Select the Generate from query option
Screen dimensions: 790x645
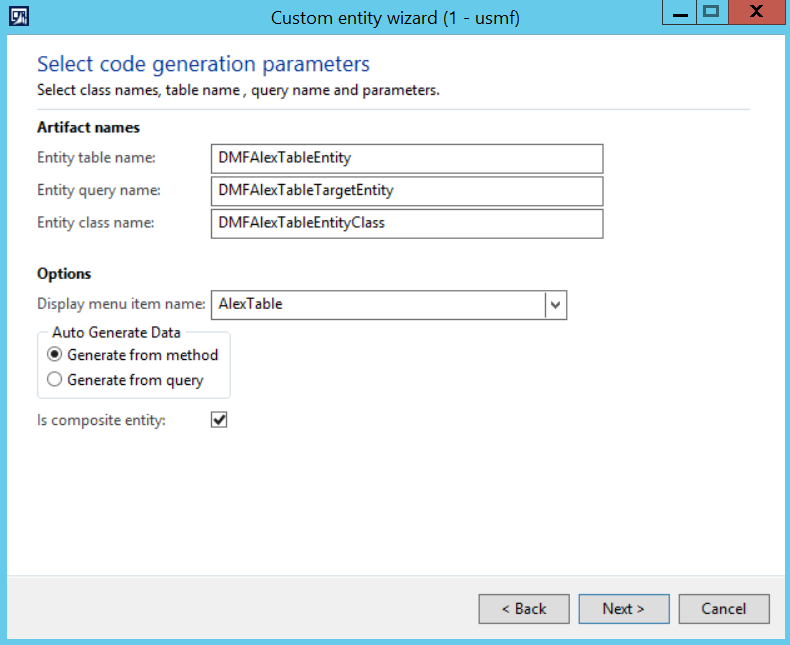pos(55,380)
